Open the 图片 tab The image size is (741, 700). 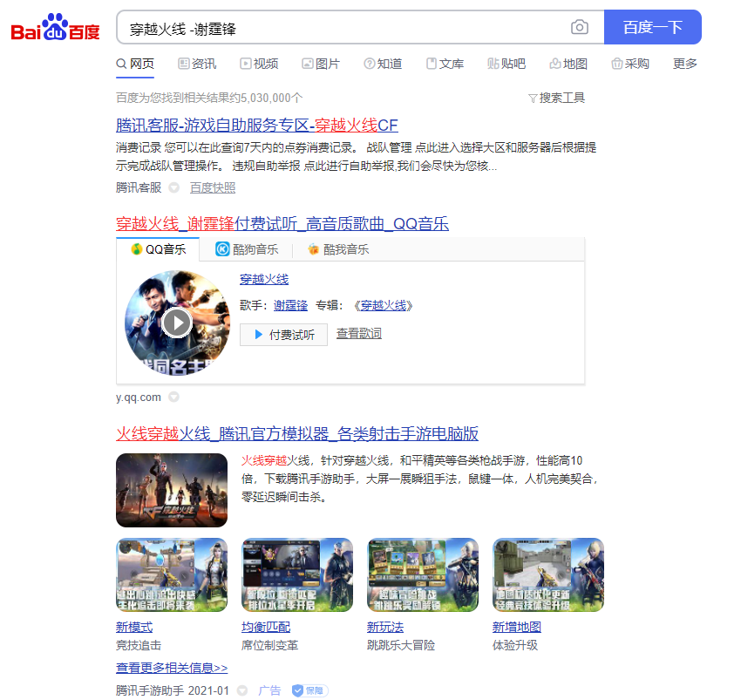[x=321, y=64]
